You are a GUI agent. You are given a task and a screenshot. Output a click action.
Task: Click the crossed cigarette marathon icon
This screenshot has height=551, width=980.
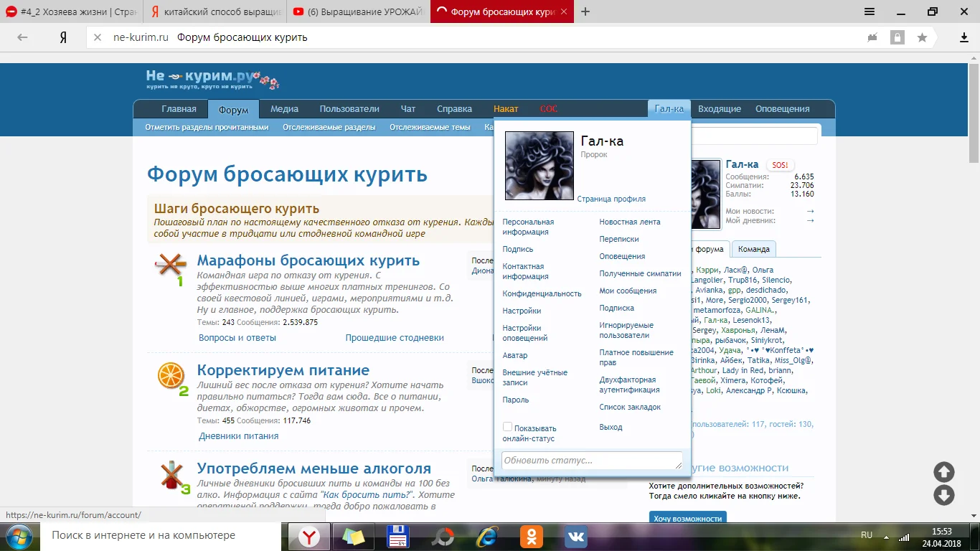coord(170,266)
